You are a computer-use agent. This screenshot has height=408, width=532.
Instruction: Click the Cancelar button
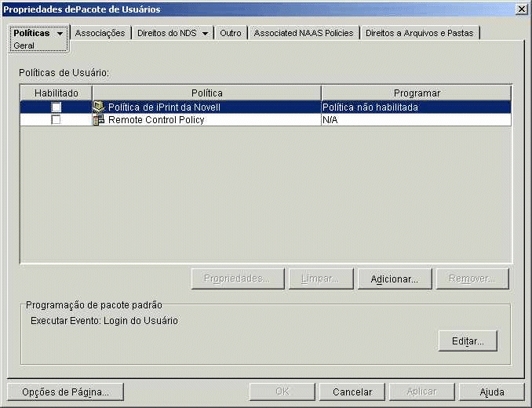click(x=352, y=392)
